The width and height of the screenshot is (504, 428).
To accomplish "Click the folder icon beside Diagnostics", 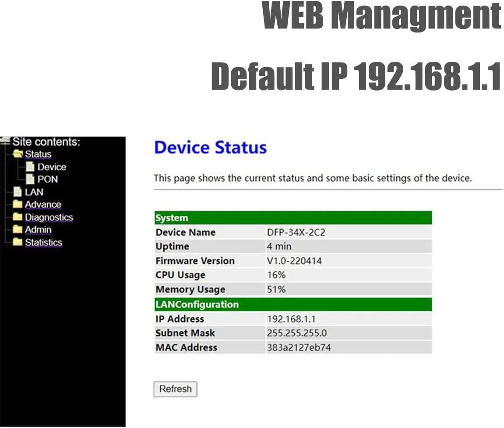I will click(18, 217).
